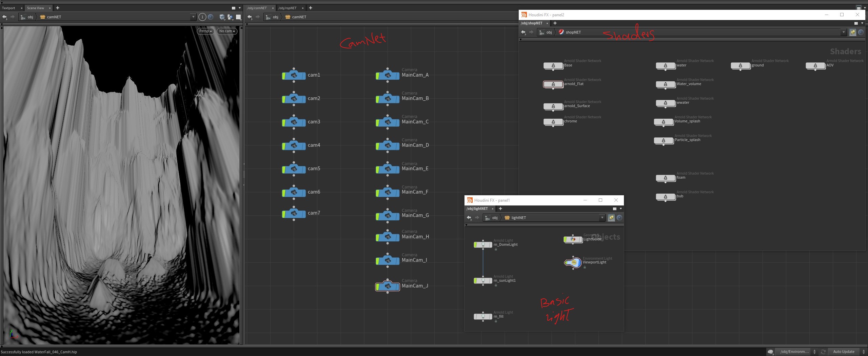Image resolution: width=868 pixels, height=356 pixels.
Task: Open the Auto Update mode dropdown
Action: (x=847, y=352)
